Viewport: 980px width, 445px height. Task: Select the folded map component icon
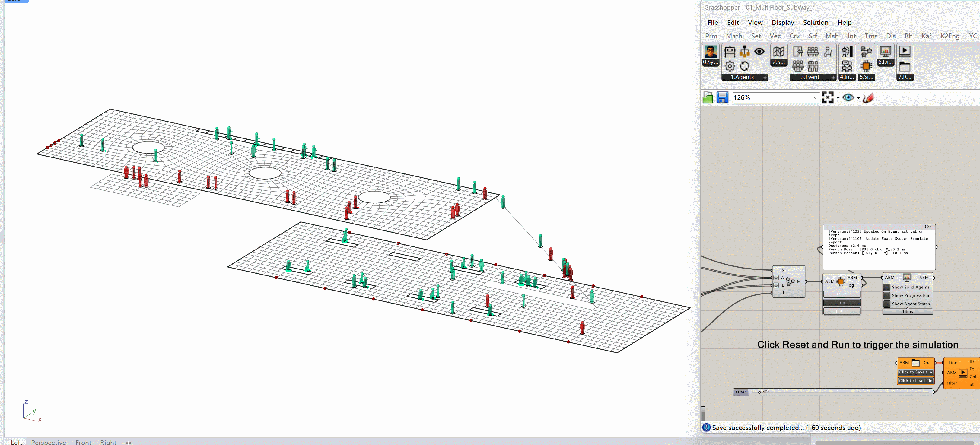(778, 51)
